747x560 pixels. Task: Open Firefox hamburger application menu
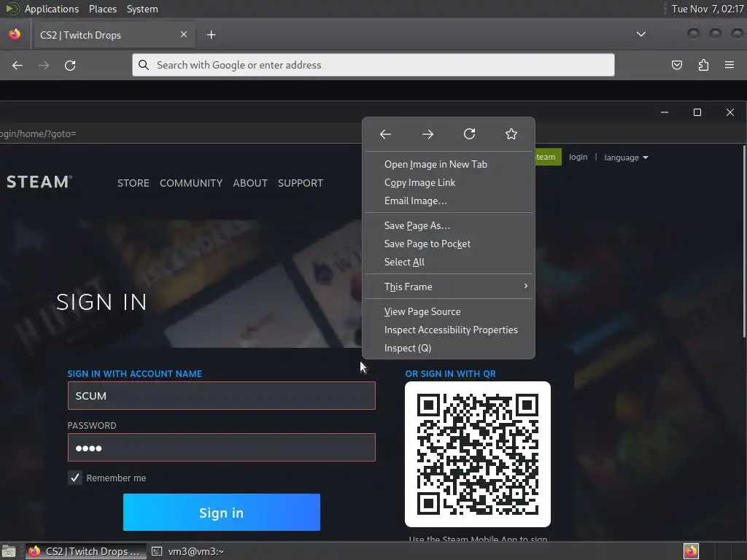[729, 65]
